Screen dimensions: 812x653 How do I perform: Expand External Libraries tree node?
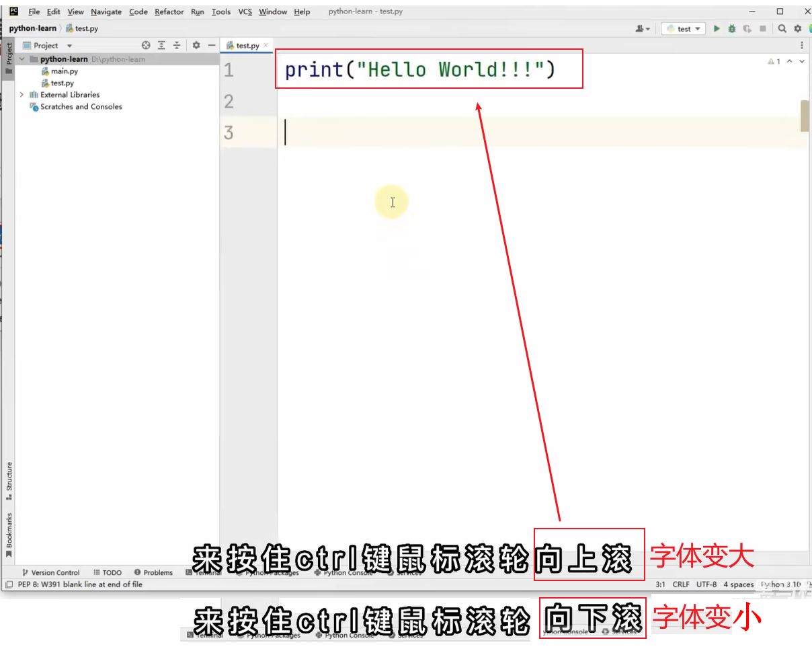pos(22,95)
